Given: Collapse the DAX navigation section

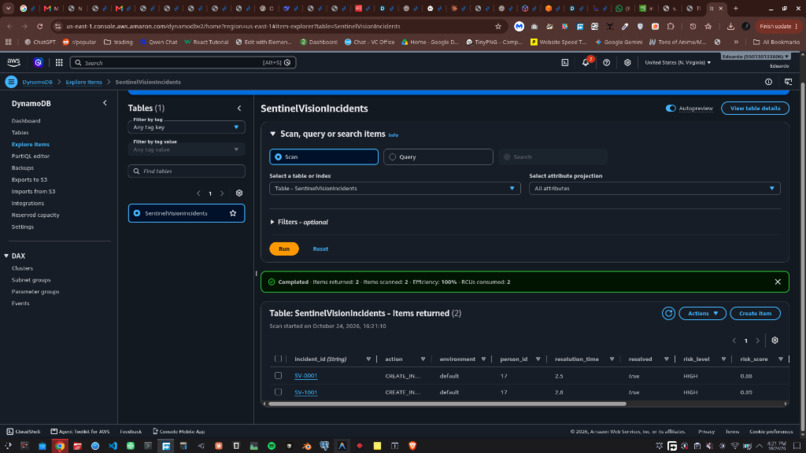Looking at the screenshot, I should click(x=6, y=256).
